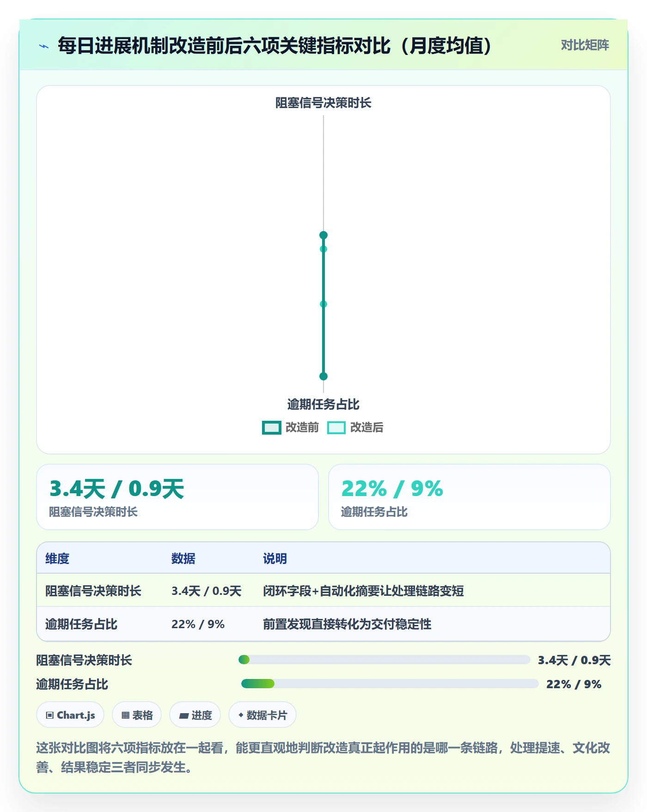Click the 数据 column header
The height and width of the screenshot is (812, 647).
(183, 558)
